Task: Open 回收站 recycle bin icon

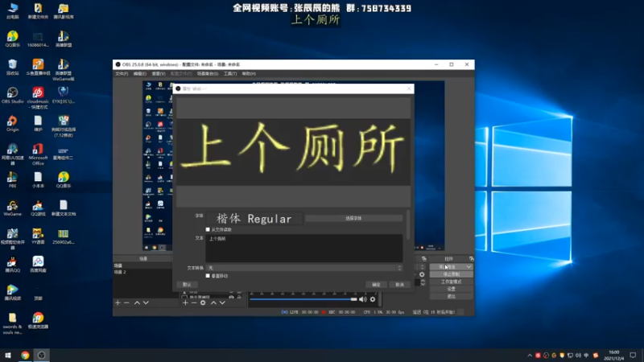Action: 12,67
